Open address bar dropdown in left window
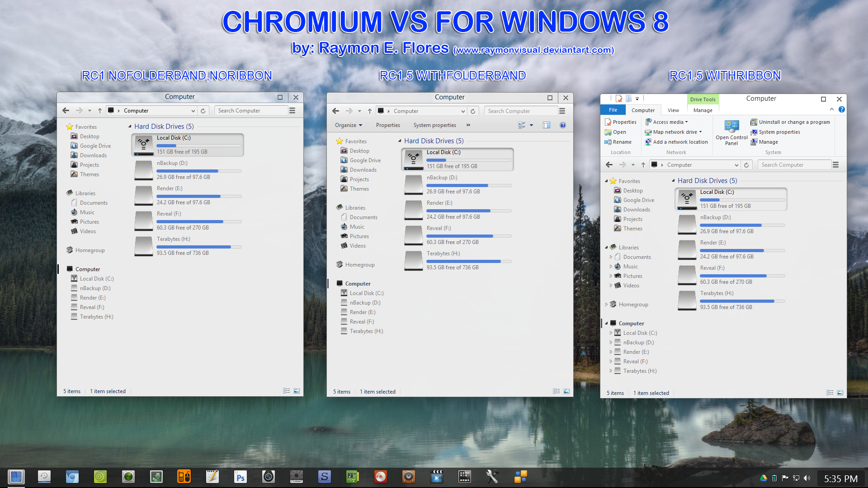 tap(193, 111)
